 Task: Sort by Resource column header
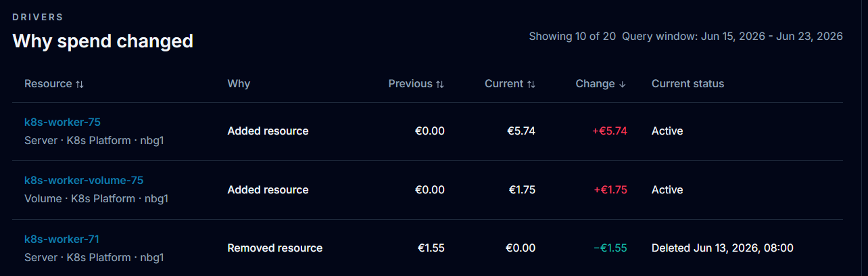pos(54,84)
